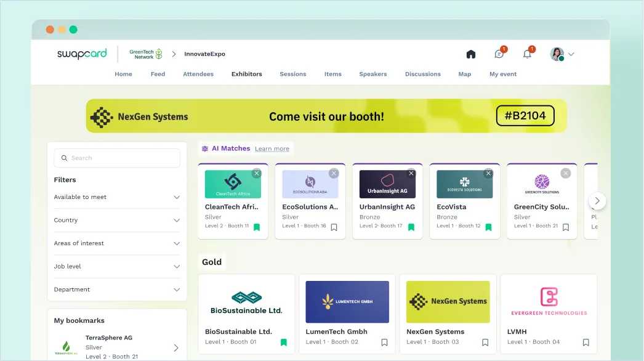Screen dimensions: 644x361
Task: Expand the Areas of interest filter
Action: (x=117, y=243)
